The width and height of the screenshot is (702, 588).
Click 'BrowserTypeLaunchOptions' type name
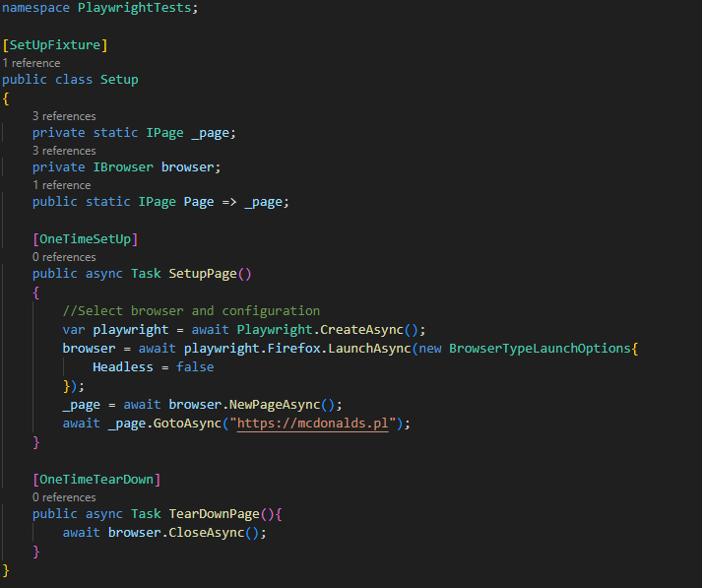[540, 349]
